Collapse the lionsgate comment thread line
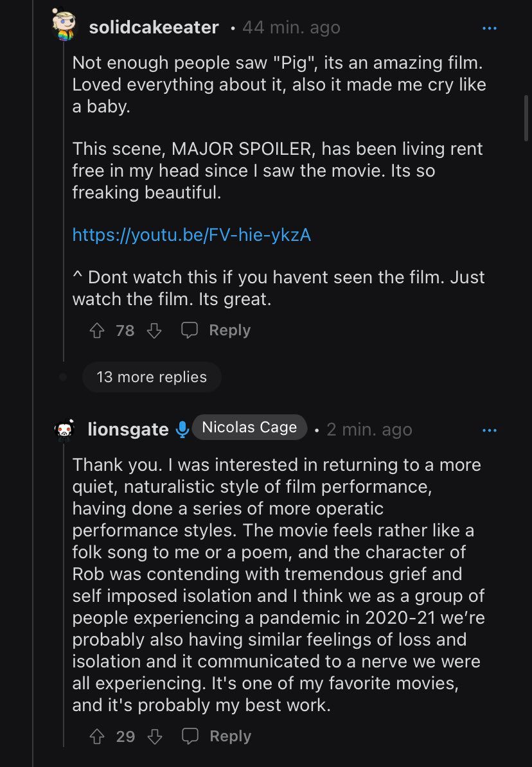The width and height of the screenshot is (532, 767). pos(64,594)
